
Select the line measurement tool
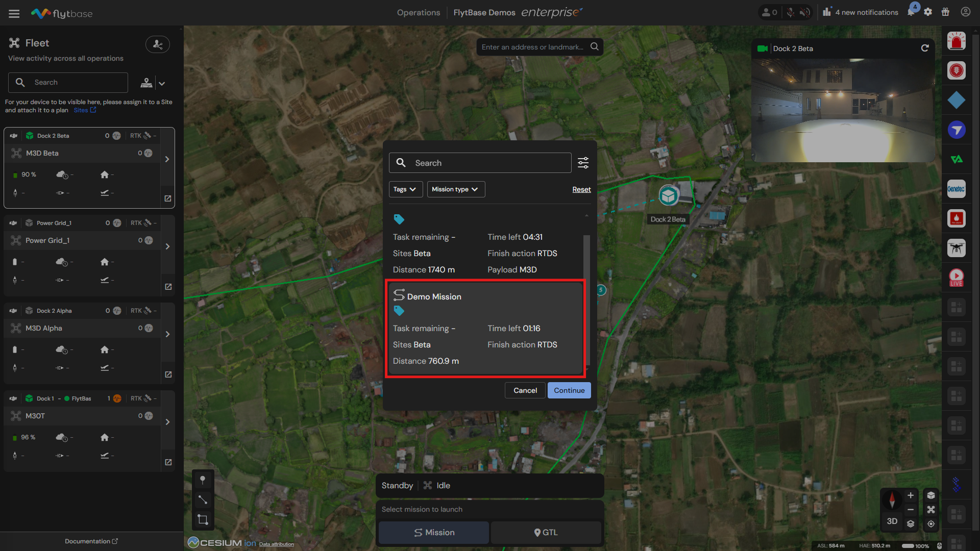[x=203, y=499]
